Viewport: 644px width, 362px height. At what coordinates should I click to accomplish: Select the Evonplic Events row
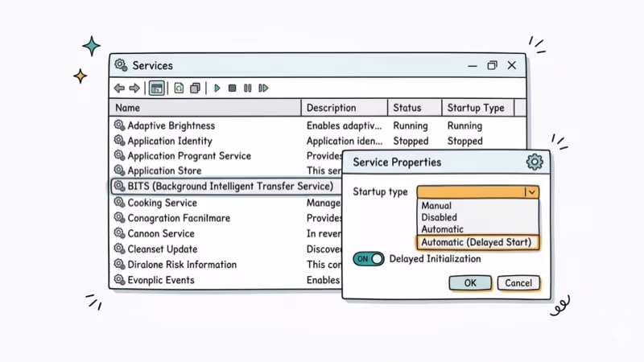[226, 280]
